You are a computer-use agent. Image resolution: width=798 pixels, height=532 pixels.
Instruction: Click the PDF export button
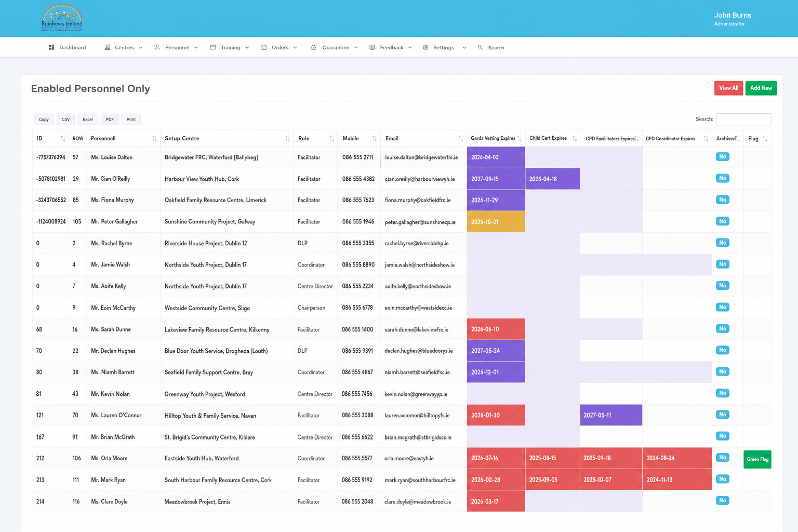110,119
